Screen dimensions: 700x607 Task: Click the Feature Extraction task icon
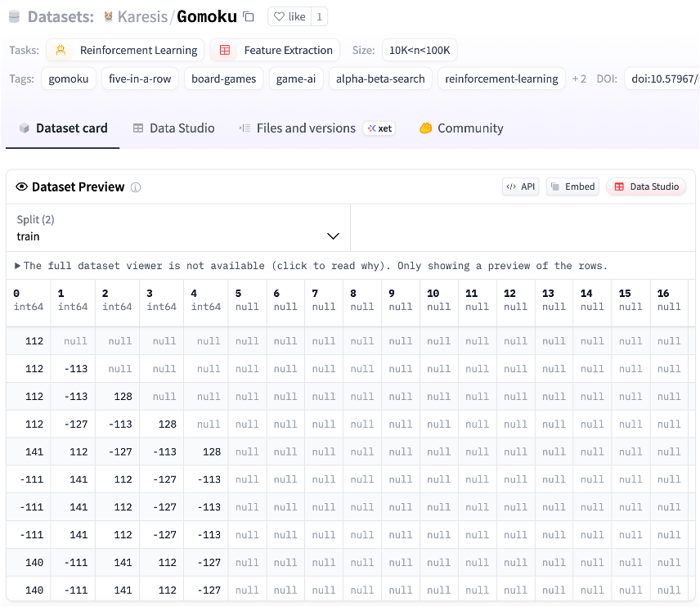pos(224,50)
